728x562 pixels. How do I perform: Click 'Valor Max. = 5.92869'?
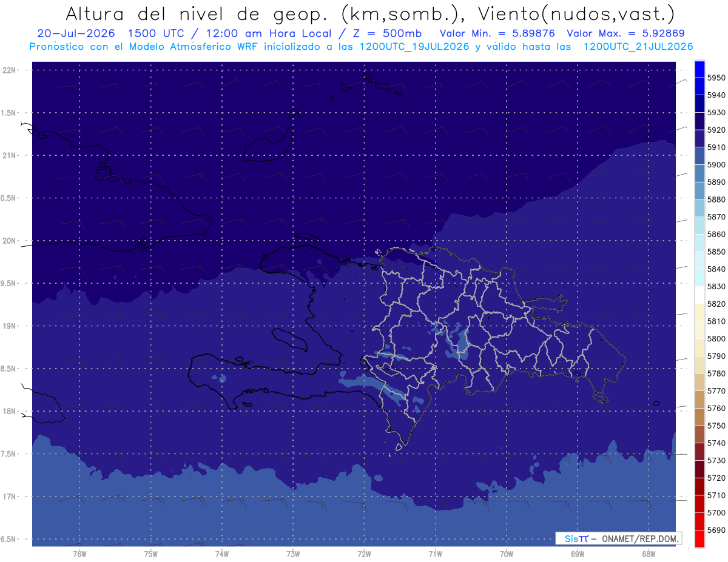pyautogui.click(x=625, y=33)
